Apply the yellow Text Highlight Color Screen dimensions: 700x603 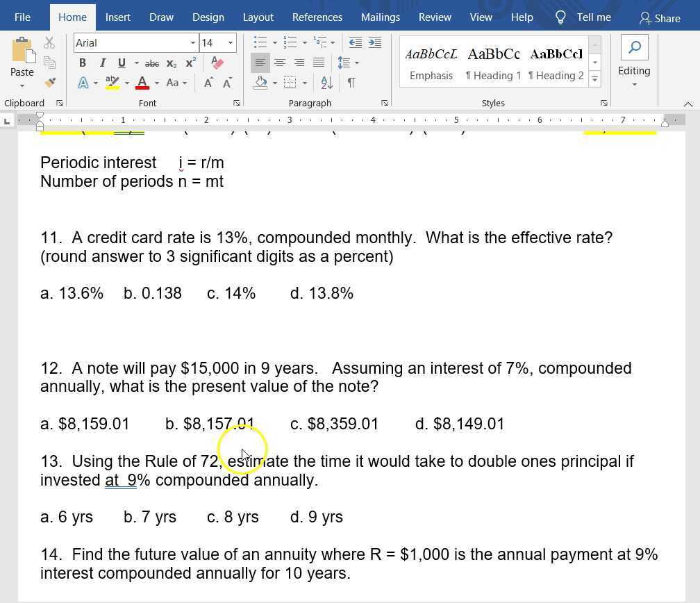point(112,83)
